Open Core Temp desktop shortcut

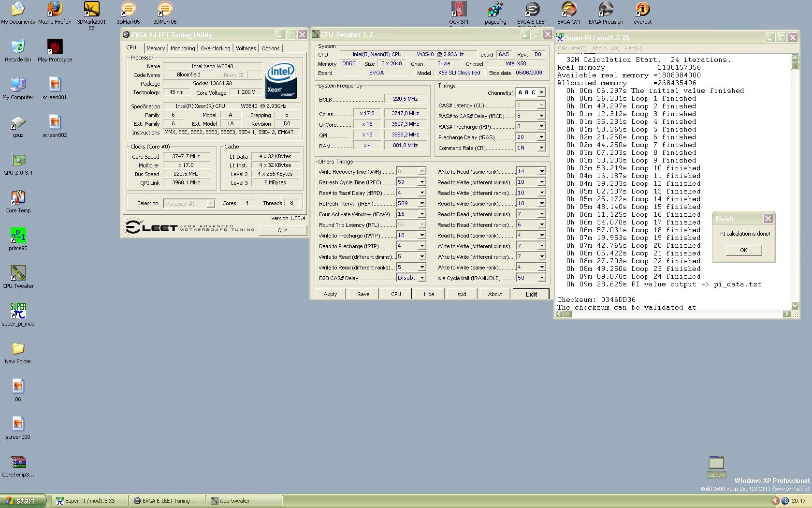pos(18,201)
